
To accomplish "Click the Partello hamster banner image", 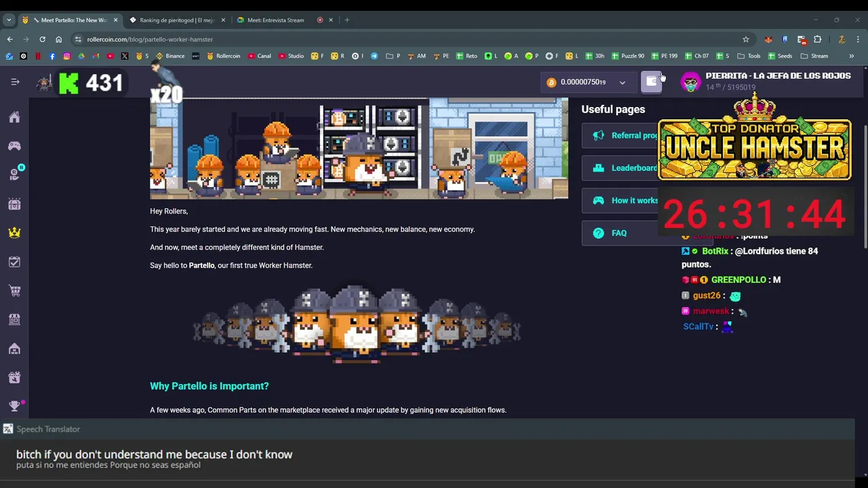I will tap(359, 148).
